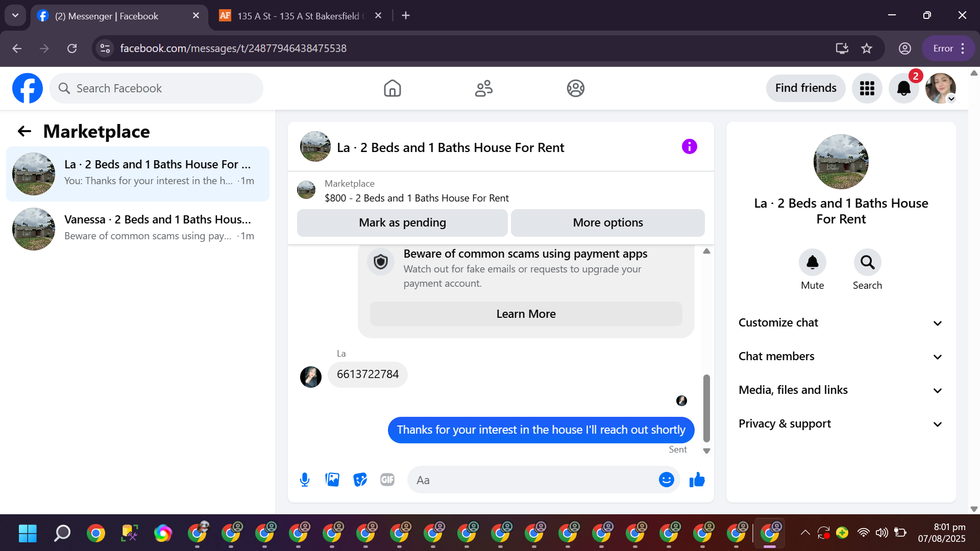Reload the page in the browser toolbar
The height and width of the screenshot is (551, 980).
click(72, 48)
